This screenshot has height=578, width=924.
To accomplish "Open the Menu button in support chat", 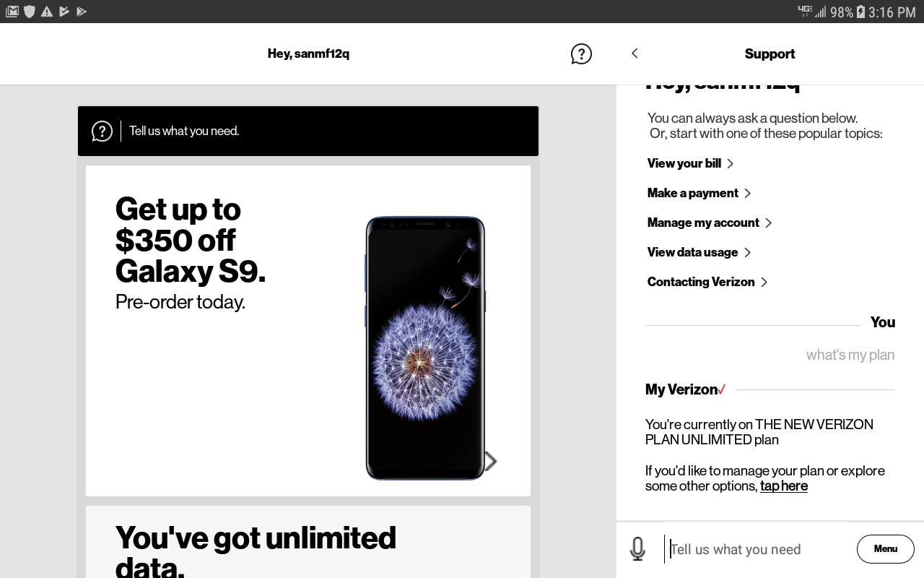I will pos(886,549).
